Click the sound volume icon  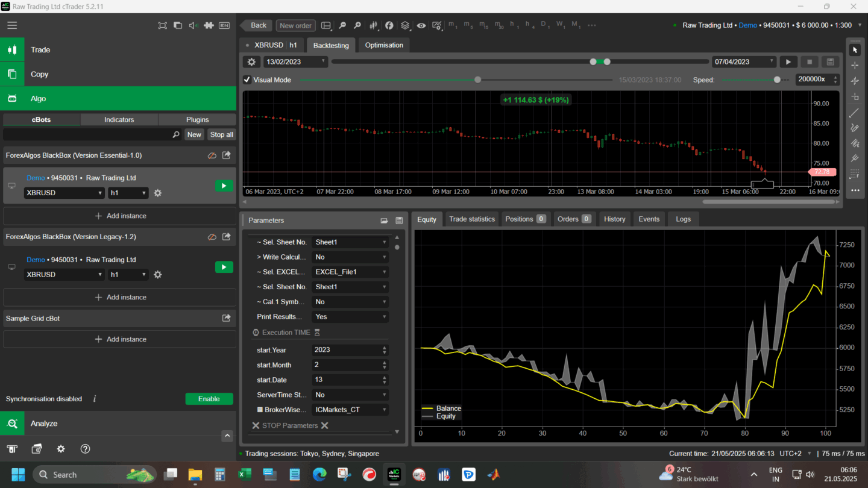[x=193, y=25]
